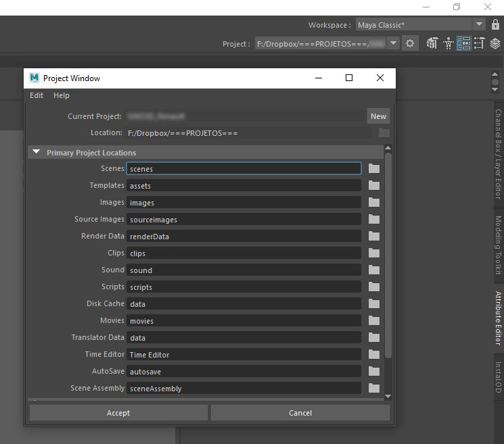
Task: Switch to Channel Box / Layer Editor tab
Action: pyautogui.click(x=498, y=154)
